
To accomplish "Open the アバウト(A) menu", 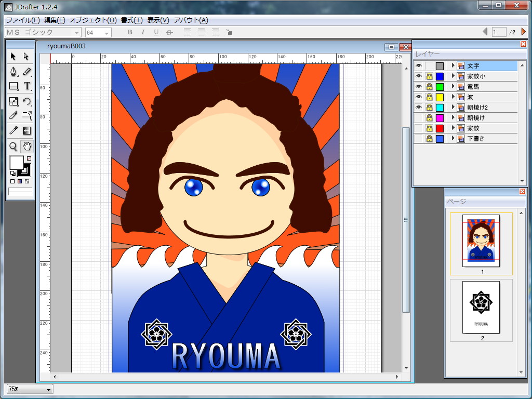I will click(191, 20).
